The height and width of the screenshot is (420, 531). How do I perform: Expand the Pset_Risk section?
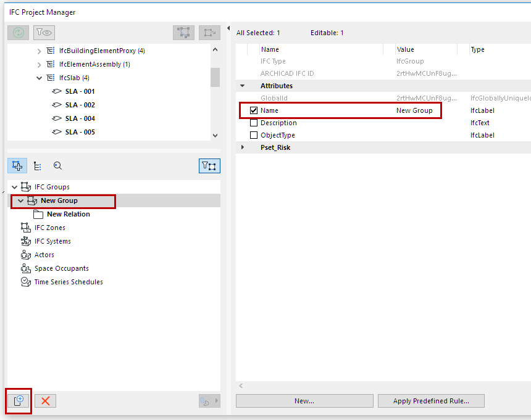tap(243, 147)
